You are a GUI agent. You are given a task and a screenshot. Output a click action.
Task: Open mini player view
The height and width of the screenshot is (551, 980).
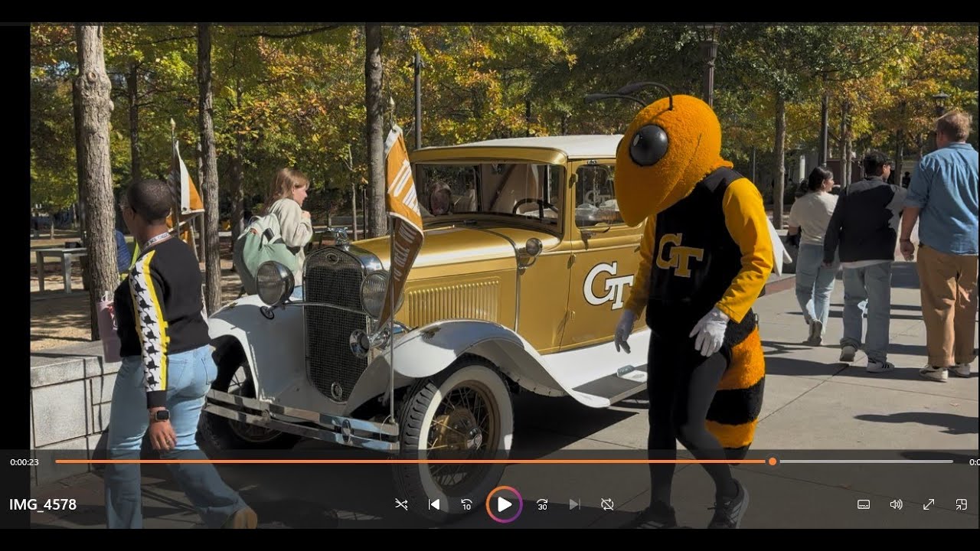[962, 504]
